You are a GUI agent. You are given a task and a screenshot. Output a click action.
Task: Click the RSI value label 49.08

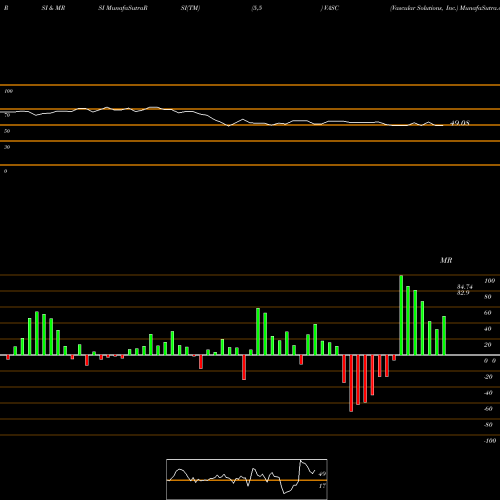460,123
